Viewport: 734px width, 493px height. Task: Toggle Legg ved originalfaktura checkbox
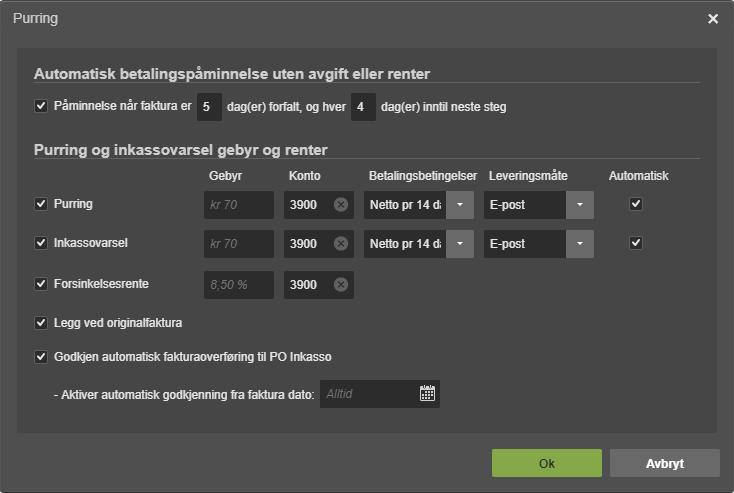pyautogui.click(x=41, y=323)
